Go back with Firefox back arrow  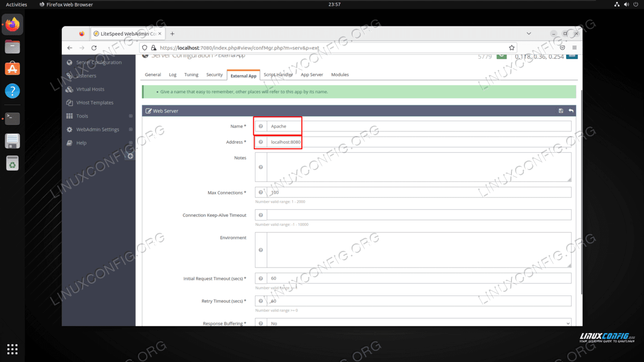coord(70,48)
